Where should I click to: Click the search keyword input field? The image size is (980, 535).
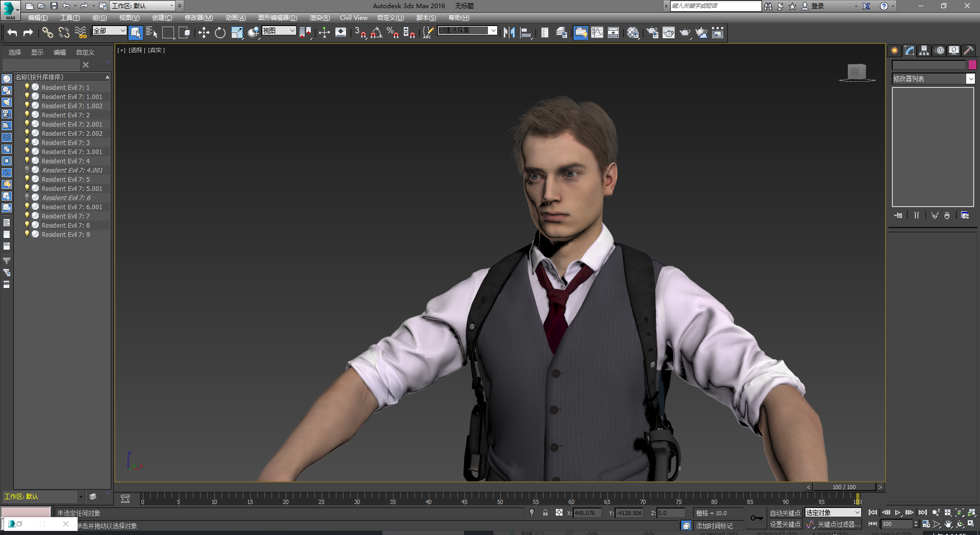[x=716, y=6]
